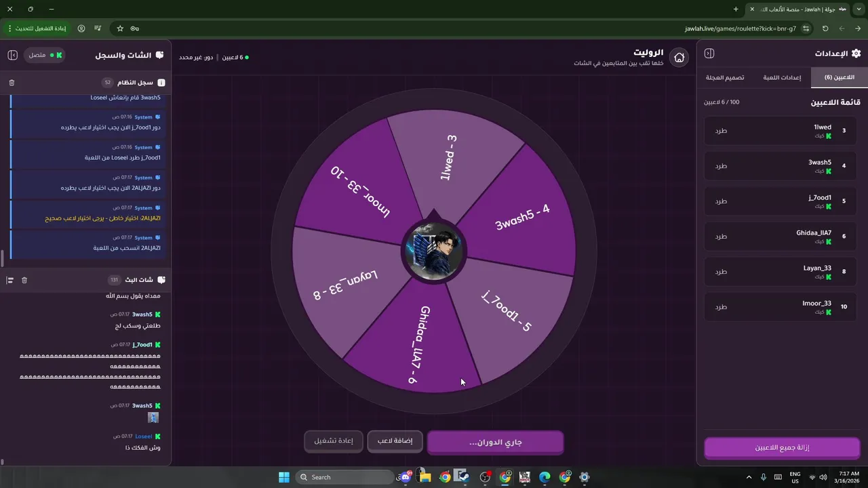Open the Settings gear on the taskbar

(x=585, y=477)
